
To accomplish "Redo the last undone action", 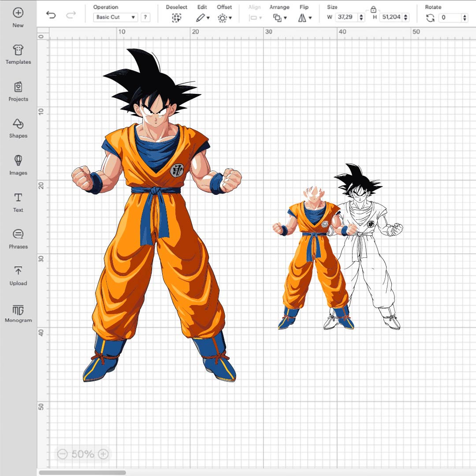I will pos(71,15).
